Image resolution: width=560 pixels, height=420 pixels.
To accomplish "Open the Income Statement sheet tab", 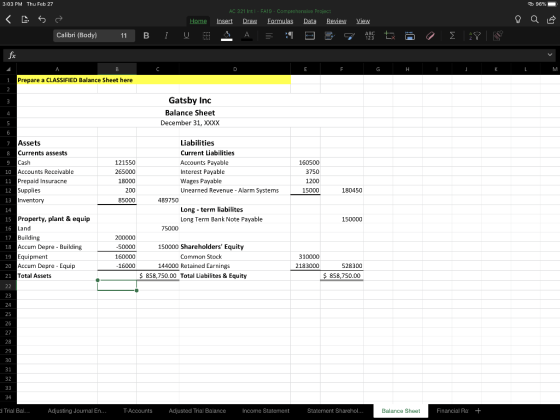I will click(266, 411).
